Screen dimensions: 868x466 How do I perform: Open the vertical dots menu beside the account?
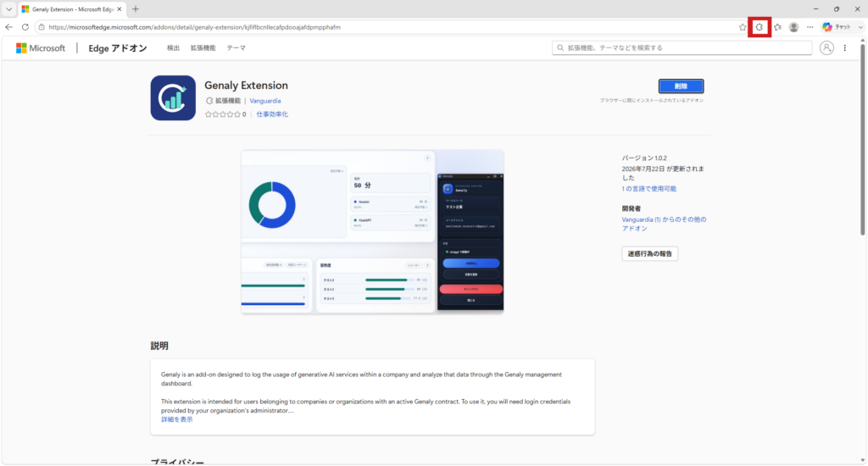(845, 48)
